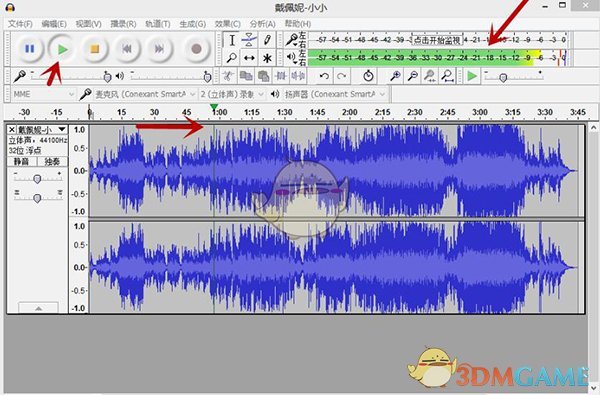
Task: Click the Trim audio icon
Action: [281, 76]
